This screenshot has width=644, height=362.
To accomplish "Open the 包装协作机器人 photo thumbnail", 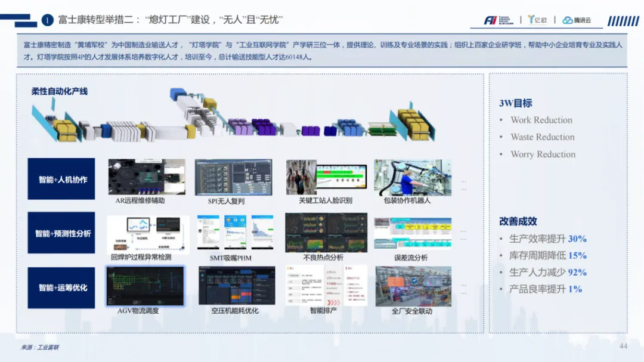I will click(x=413, y=178).
